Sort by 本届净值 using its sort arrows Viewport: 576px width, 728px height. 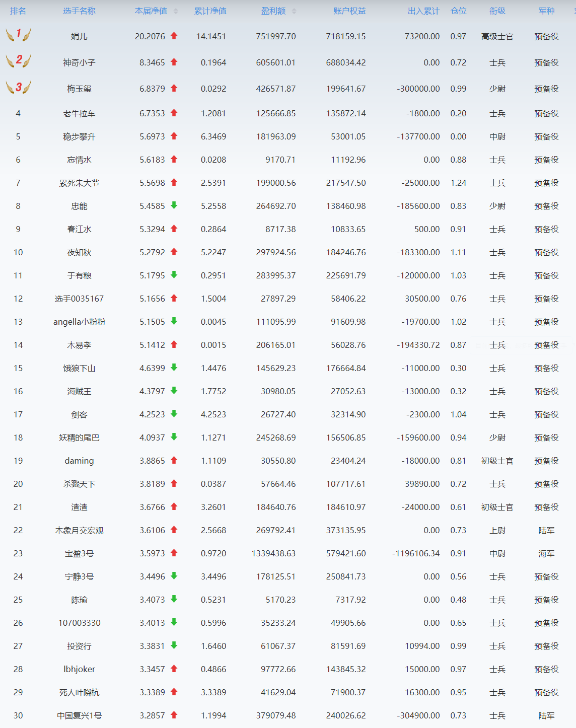tap(176, 11)
